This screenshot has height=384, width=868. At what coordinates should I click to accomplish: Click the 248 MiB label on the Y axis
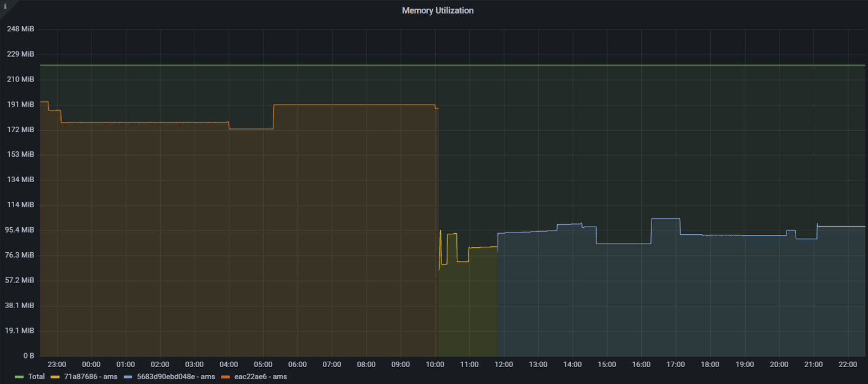[21, 29]
